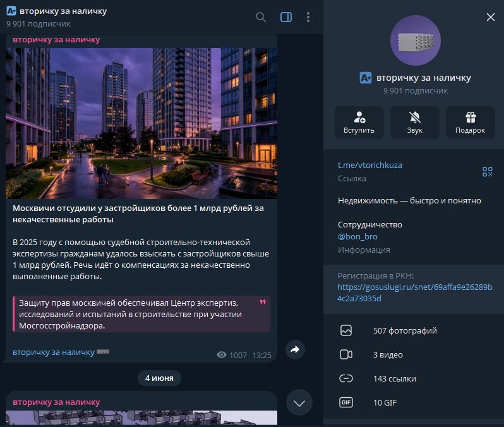Toggle notifications via Звук bell icon
Screen dimensions: 504x427
[415, 123]
